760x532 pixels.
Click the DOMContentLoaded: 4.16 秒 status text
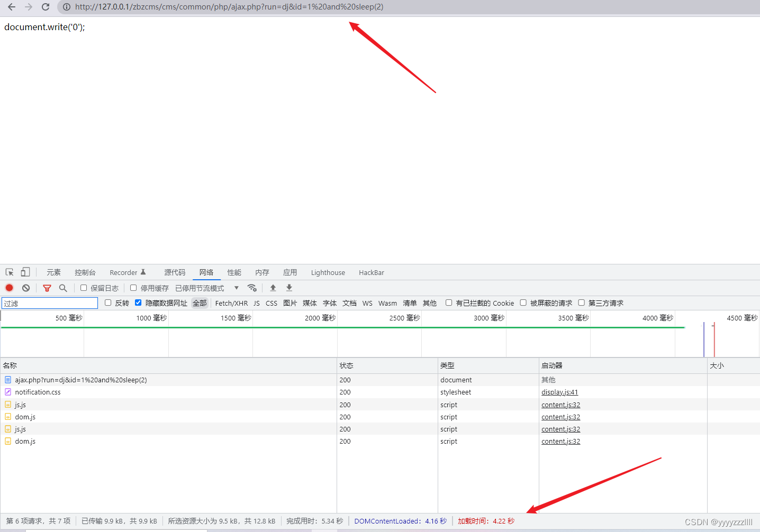401,521
